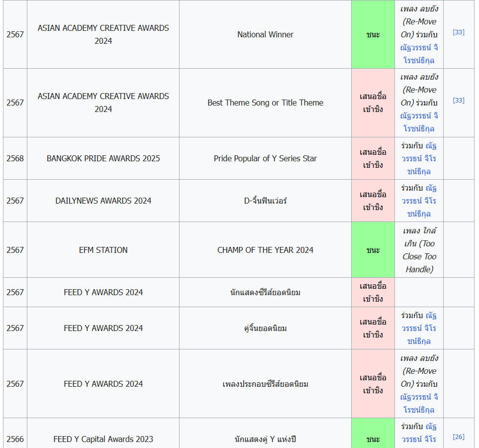Select 'เพลง ลบยัง (Re-Move On)' text in เพลงประกอบซีรีส์ยอดนิยม row
The width and height of the screenshot is (479, 448).
point(419,371)
